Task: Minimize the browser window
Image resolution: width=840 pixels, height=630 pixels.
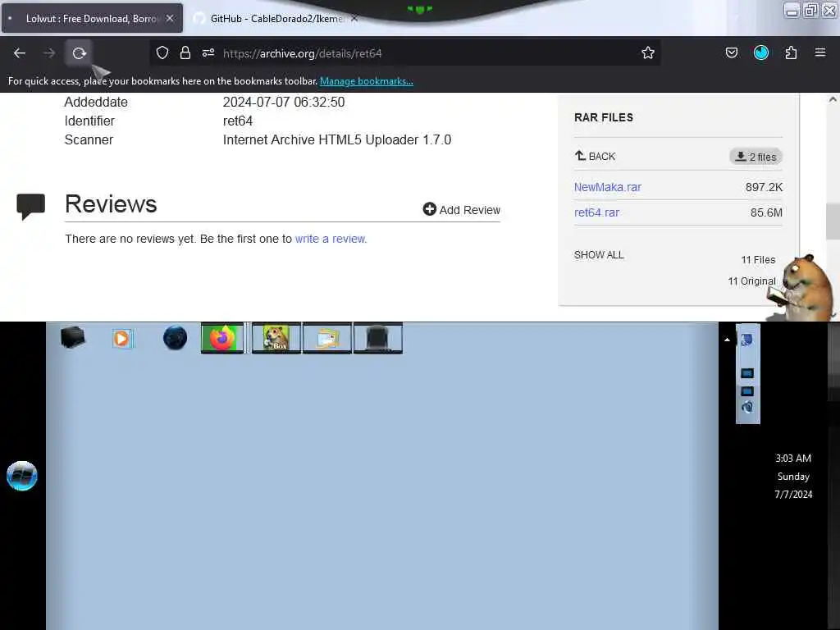Action: [x=792, y=11]
